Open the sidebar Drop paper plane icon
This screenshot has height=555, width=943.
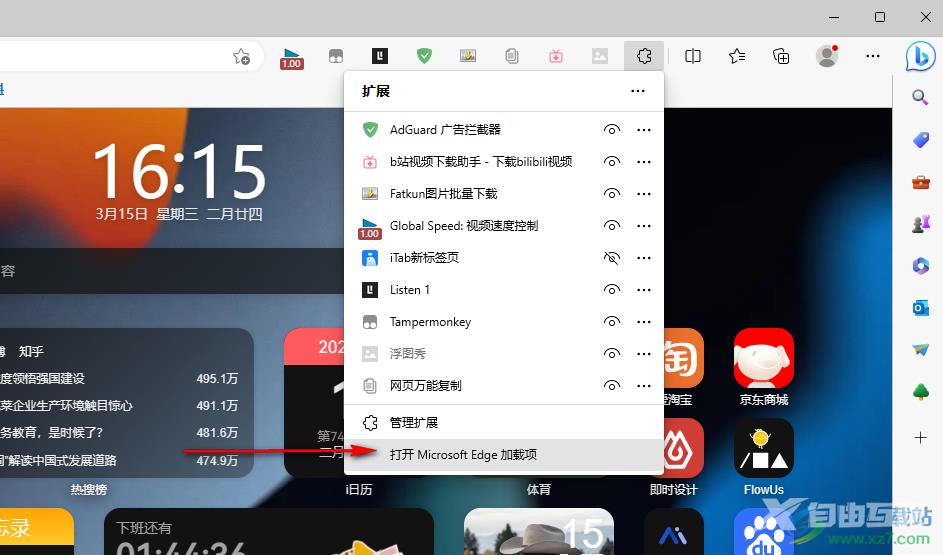click(920, 349)
